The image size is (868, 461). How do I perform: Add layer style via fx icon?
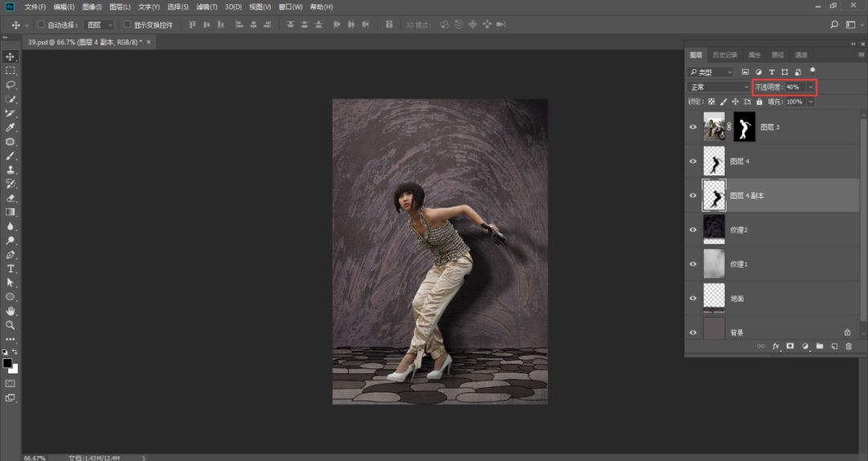tap(776, 346)
